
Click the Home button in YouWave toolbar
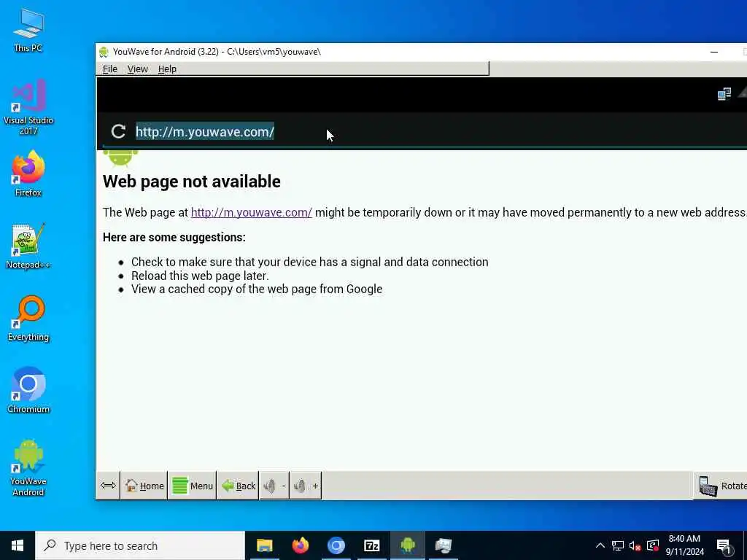[144, 486]
